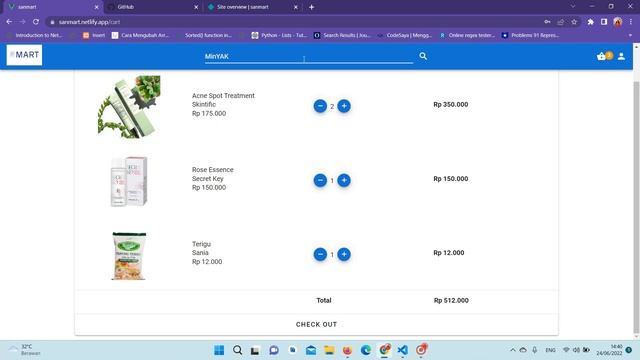Viewport: 640px width, 360px height.
Task: Open the user account icon in header
Action: point(621,56)
